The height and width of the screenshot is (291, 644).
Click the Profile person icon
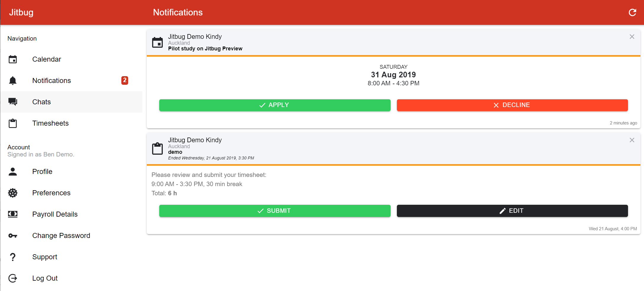(13, 172)
